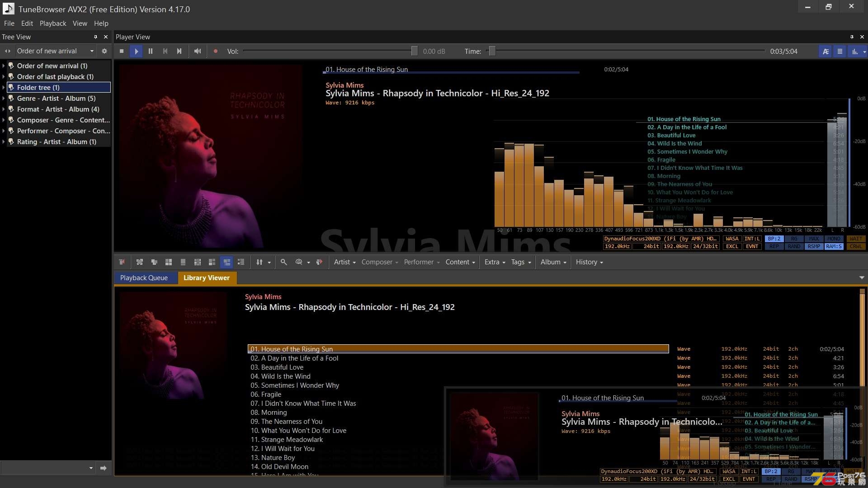Click the stacked-covers view icon
This screenshot has width=868, height=488.
pyautogui.click(x=154, y=262)
